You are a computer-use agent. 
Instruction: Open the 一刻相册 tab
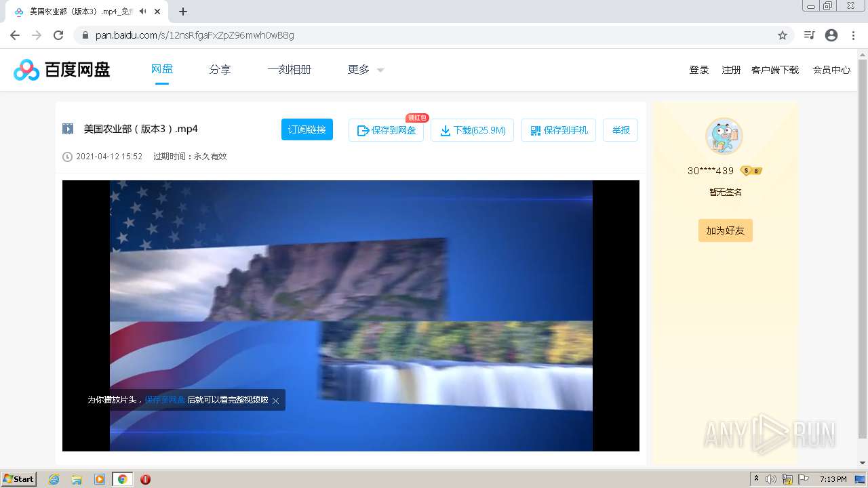[290, 69]
